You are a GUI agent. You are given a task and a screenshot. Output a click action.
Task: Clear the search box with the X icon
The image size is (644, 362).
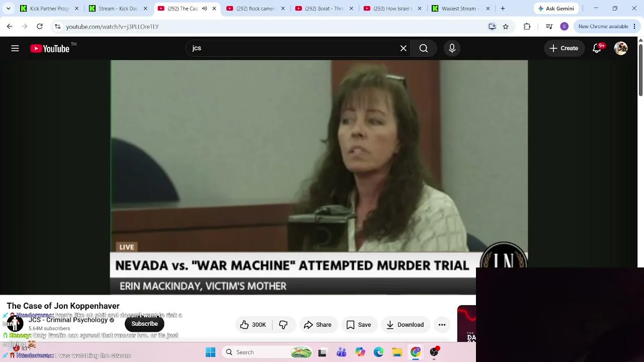[x=404, y=48]
